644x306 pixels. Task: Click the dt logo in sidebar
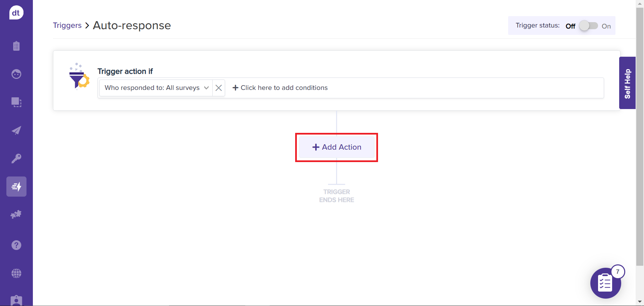16,13
